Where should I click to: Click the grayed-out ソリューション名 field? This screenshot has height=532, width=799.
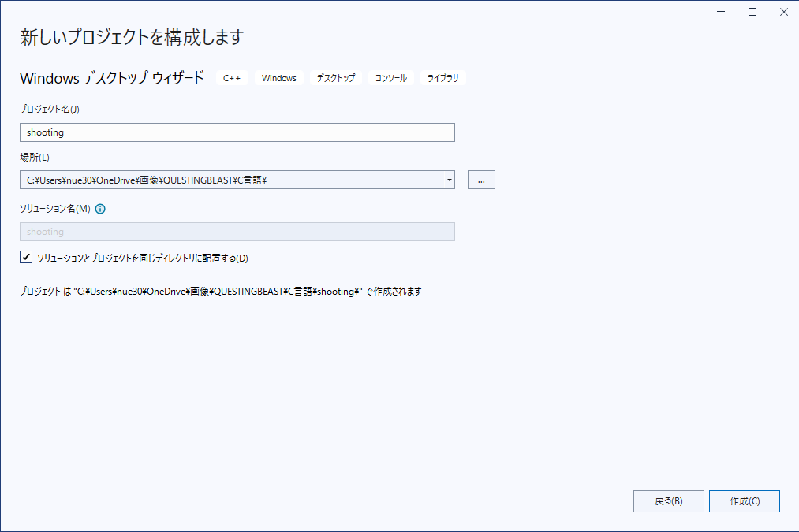pos(237,231)
